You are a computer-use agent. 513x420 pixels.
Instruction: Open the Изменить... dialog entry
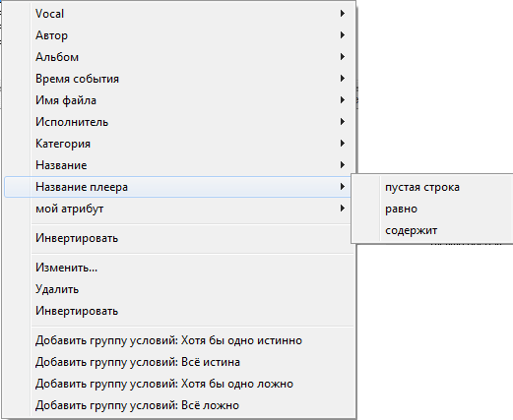pos(179,268)
